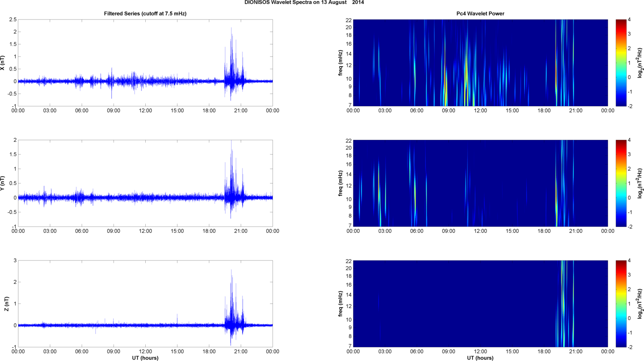Click the 'Filtered Series (cutoff at 7.5 mHz)' heading
Viewport: 644px width, 361px height.
click(x=145, y=14)
